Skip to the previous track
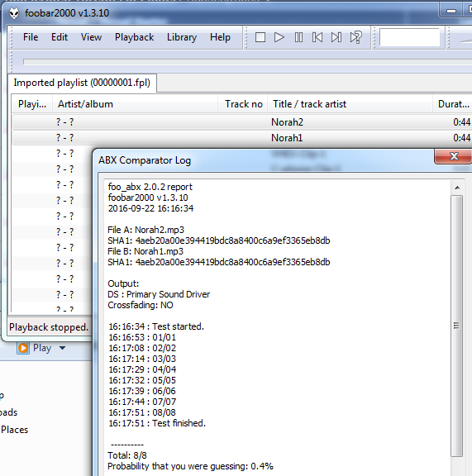472x476 pixels. (317, 37)
